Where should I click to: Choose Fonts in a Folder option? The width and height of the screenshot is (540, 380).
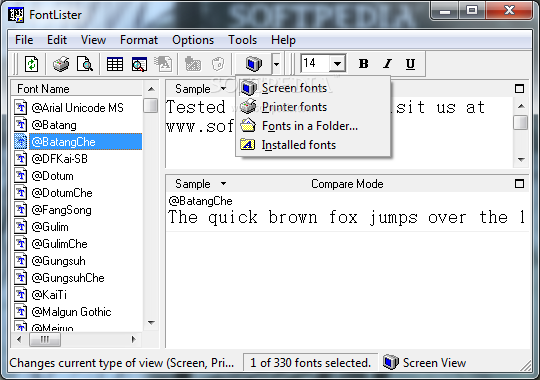[x=313, y=126]
